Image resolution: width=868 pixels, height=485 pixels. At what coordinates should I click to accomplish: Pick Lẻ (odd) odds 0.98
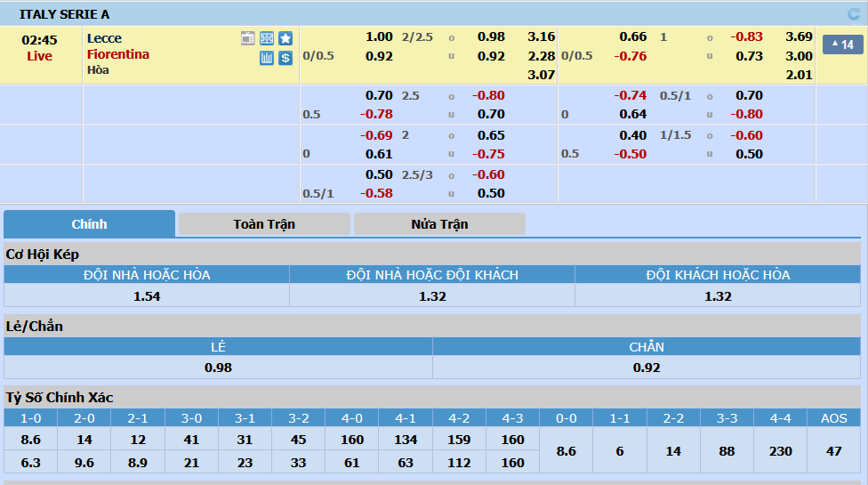point(218,368)
